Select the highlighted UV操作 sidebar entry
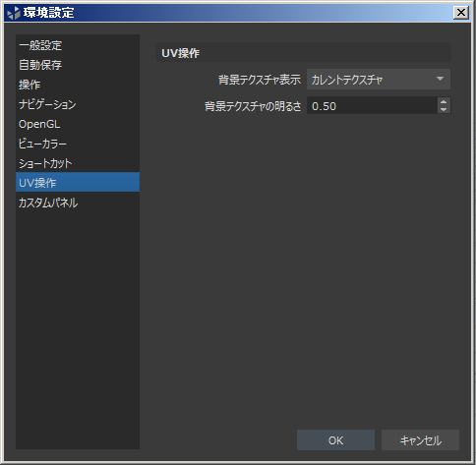This screenshot has width=476, height=465. [x=78, y=182]
